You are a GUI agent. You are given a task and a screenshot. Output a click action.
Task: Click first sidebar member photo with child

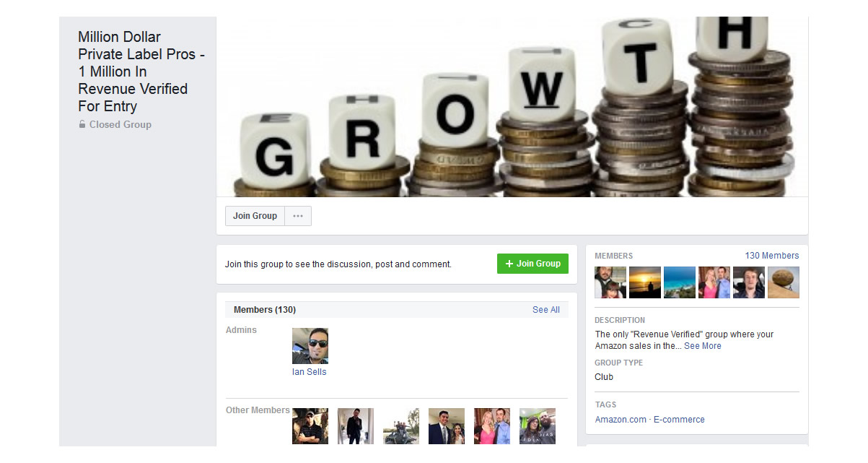pos(610,282)
